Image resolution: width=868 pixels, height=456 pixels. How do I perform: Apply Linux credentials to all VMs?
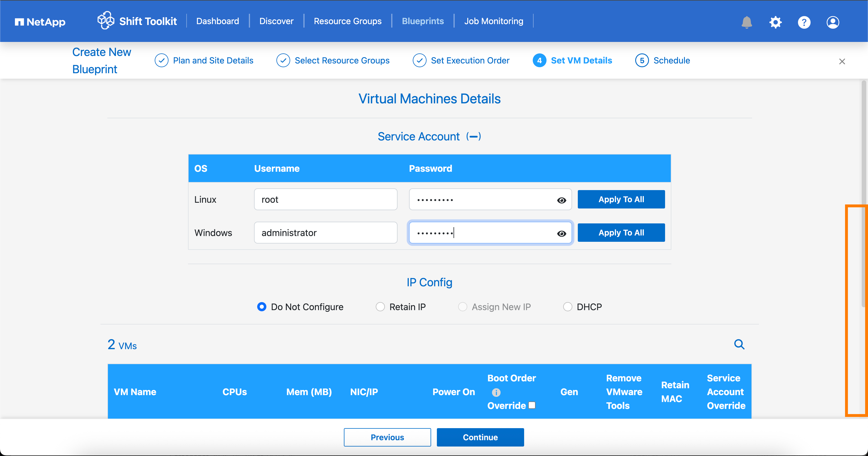point(621,199)
